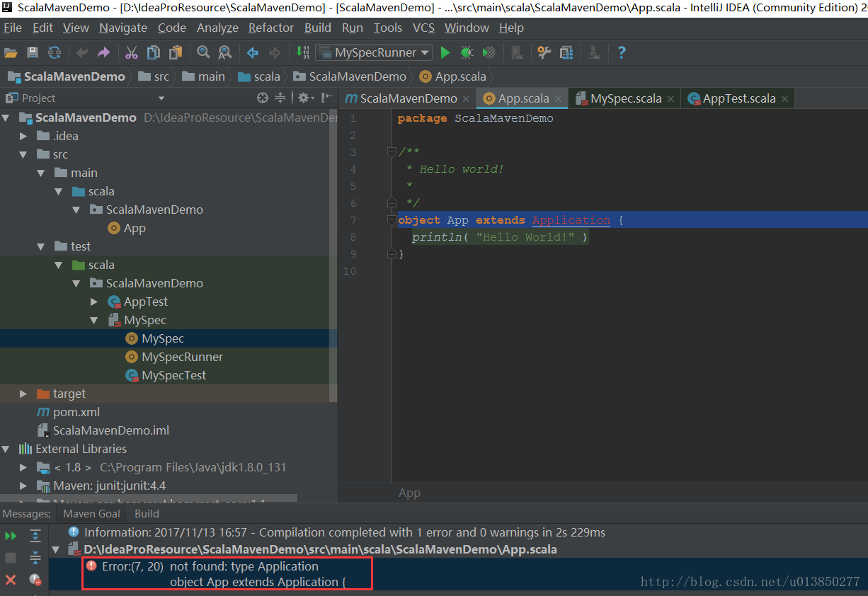The width and height of the screenshot is (868, 596).
Task: Click Collapse All icon in Project panel
Action: [280, 98]
